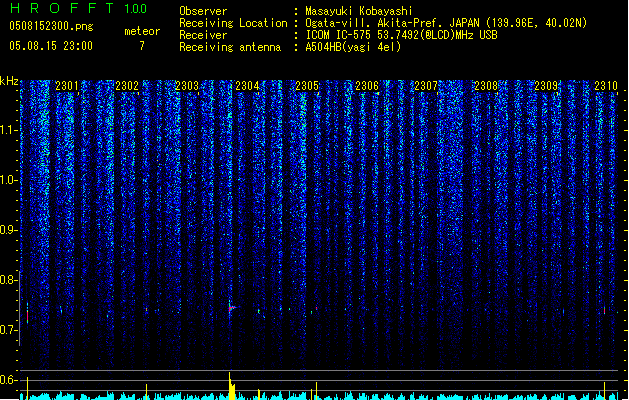Click the red meteor echo before 2301
Viewport: 629px width, 400px height.
tap(27, 316)
